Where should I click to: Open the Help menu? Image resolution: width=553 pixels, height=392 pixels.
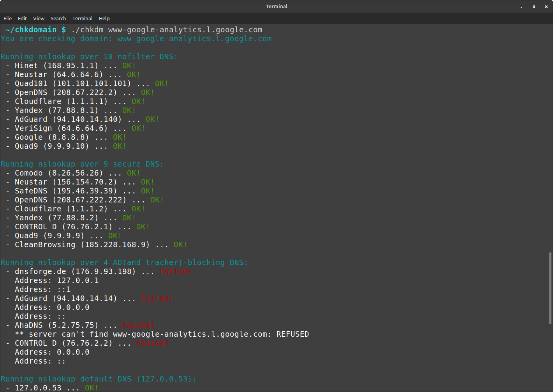104,18
